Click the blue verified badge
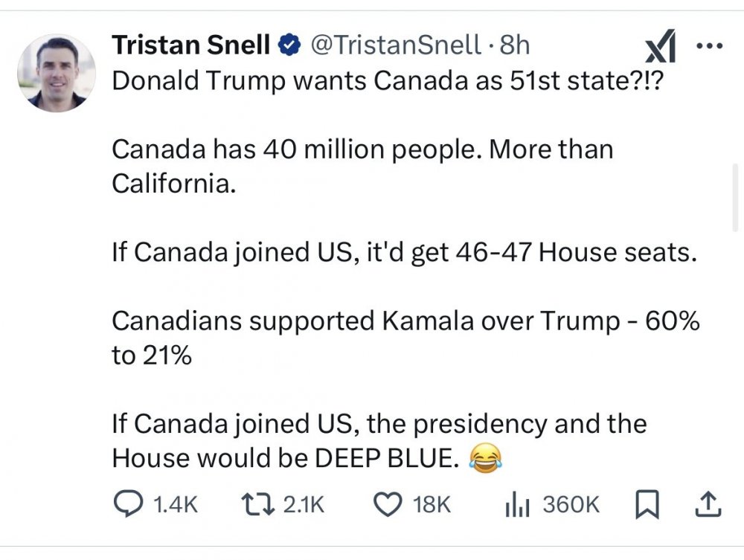This screenshot has height=560, width=744. [288, 46]
